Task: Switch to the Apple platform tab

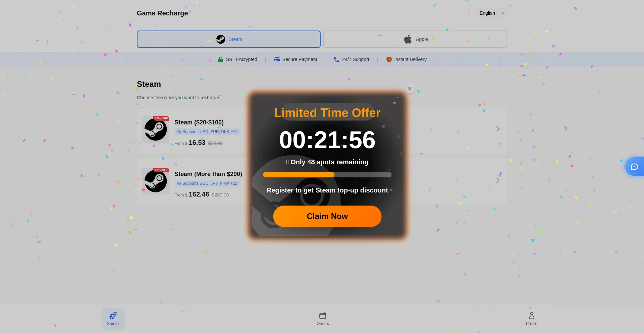Action: click(x=415, y=39)
